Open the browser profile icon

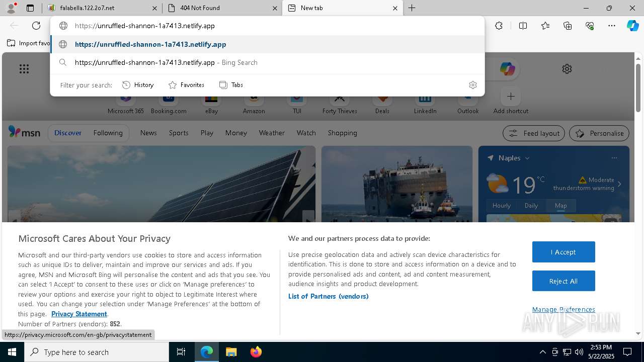(11, 8)
